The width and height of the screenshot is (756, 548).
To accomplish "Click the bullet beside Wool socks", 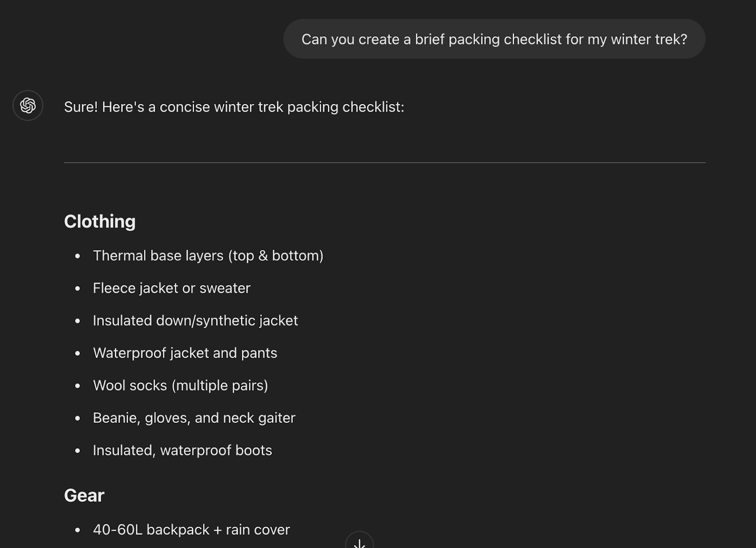I will (78, 386).
